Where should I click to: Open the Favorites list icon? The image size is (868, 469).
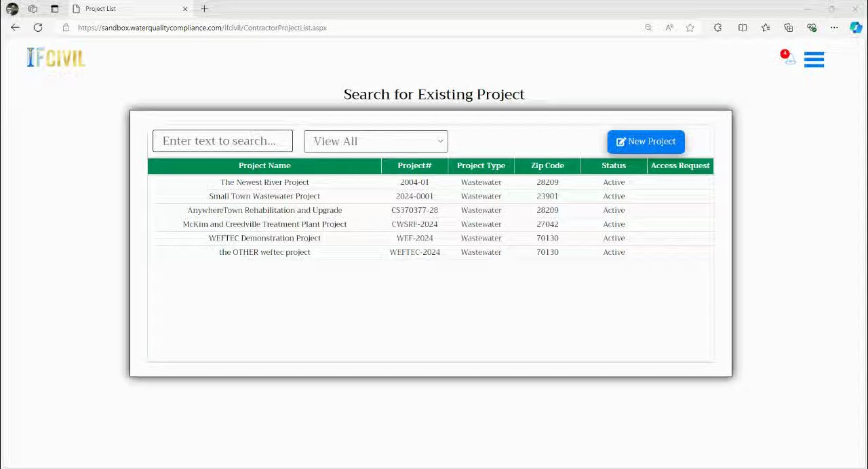(x=766, y=28)
